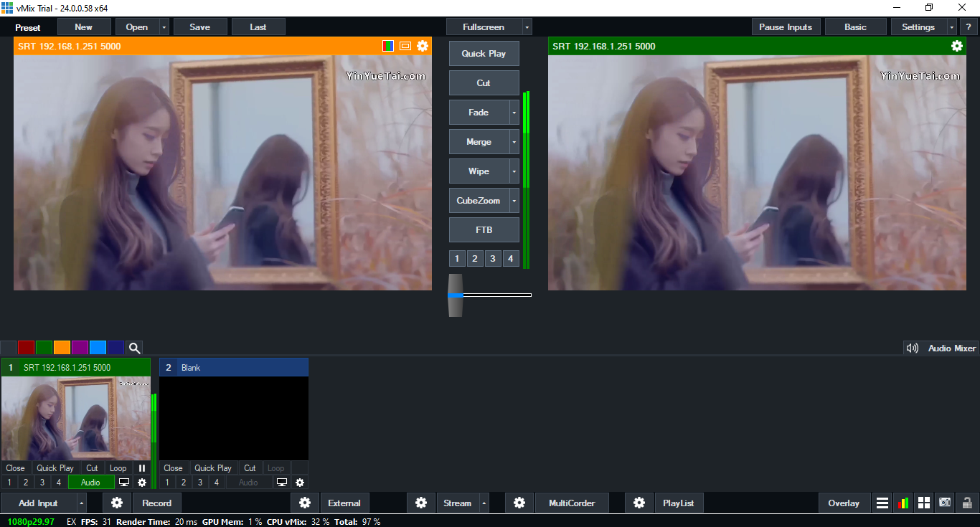The width and height of the screenshot is (980, 527).
Task: Switch to four-square grid view icon
Action: (924, 503)
